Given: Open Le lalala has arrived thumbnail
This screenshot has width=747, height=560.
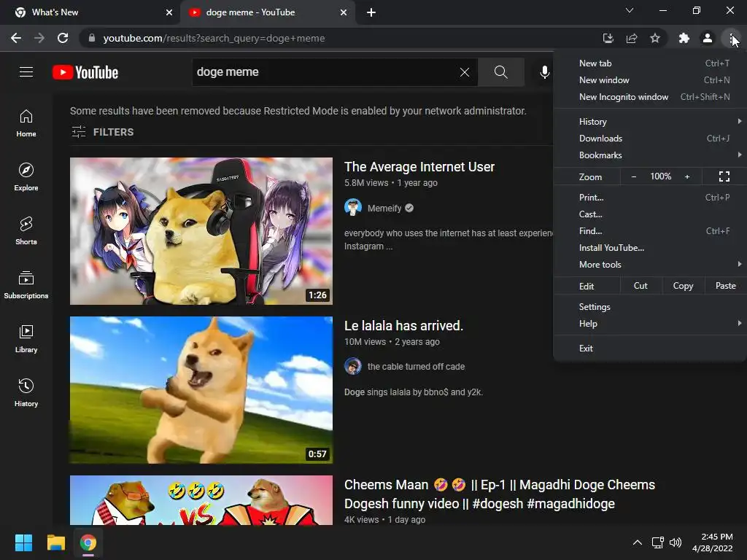Looking at the screenshot, I should click(x=201, y=390).
